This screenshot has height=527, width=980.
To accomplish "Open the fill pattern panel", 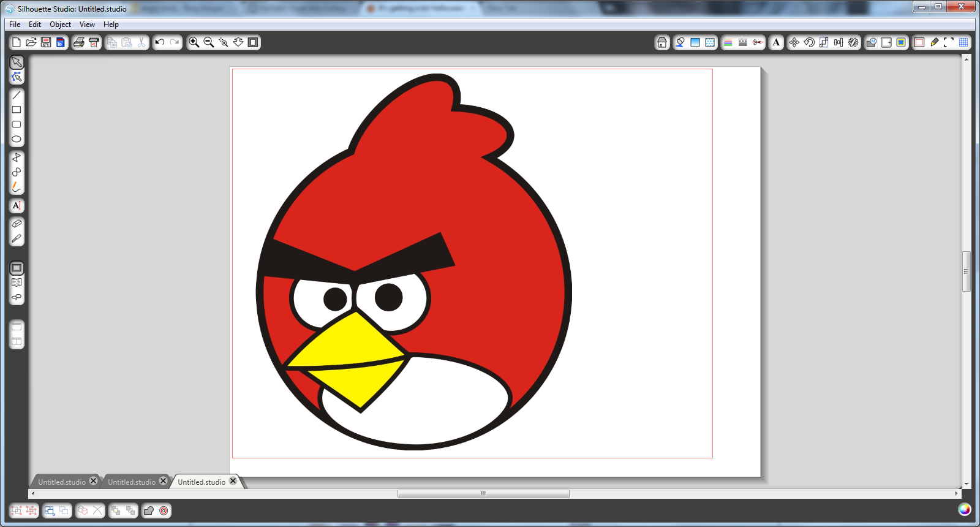I will (x=710, y=42).
